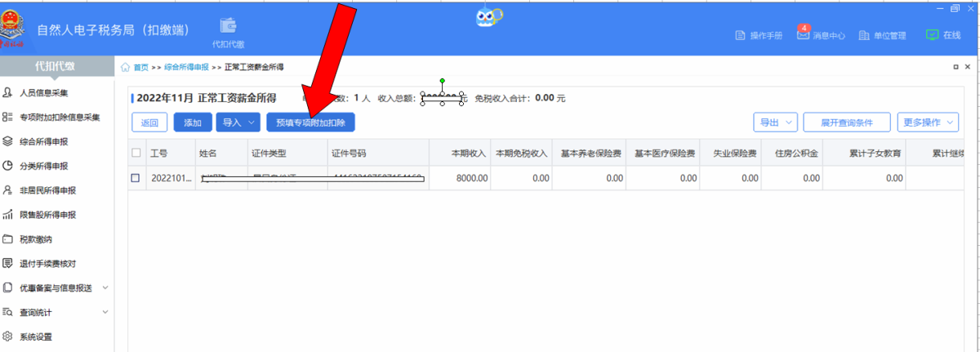This screenshot has height=352, width=980.
Task: Open the 操作手册 manual icon
Action: 742,36
